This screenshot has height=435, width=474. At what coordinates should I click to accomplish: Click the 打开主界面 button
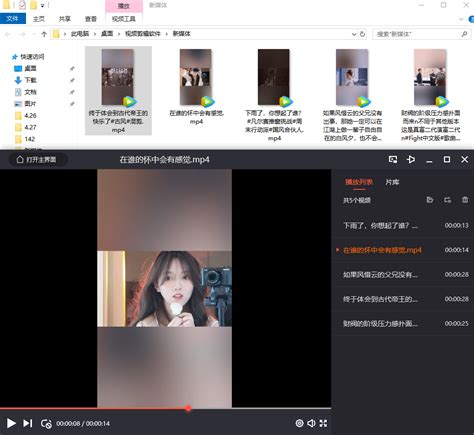pos(37,159)
